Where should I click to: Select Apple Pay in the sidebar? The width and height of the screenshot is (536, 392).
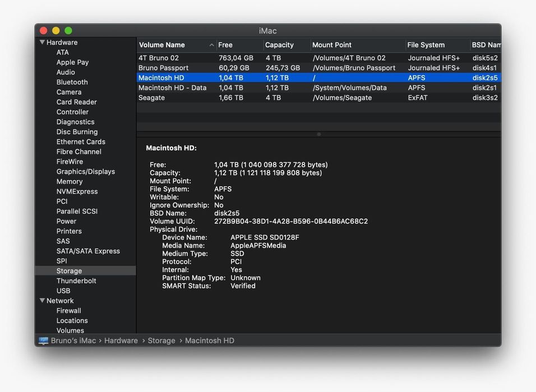[x=72, y=62]
